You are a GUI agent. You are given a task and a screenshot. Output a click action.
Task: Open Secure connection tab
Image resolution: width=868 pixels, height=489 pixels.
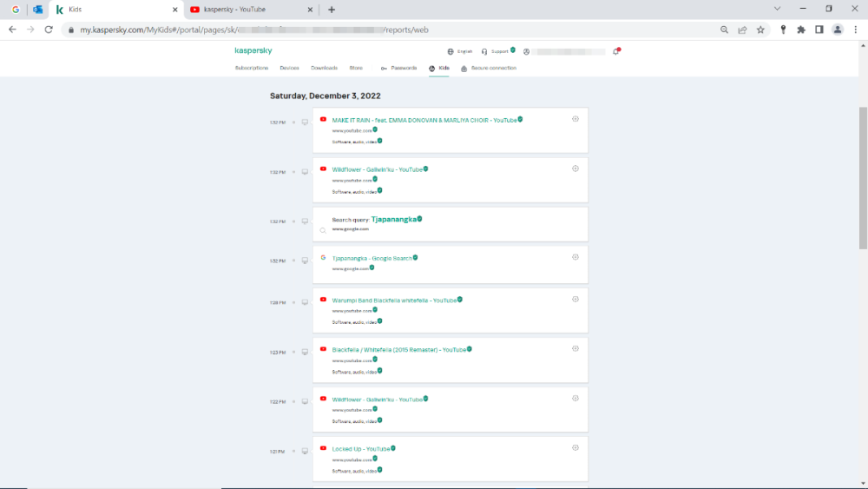[488, 68]
